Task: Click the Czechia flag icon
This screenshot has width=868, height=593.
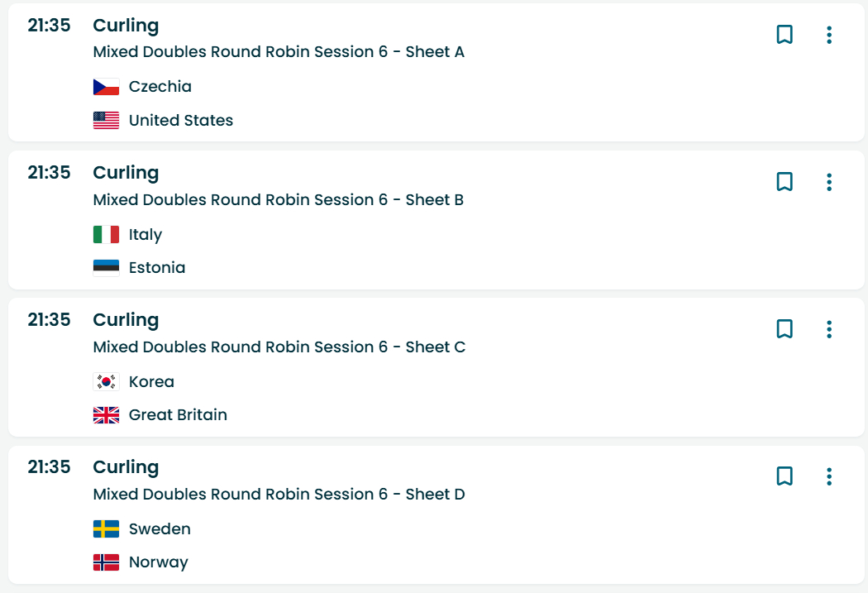Action: [106, 87]
